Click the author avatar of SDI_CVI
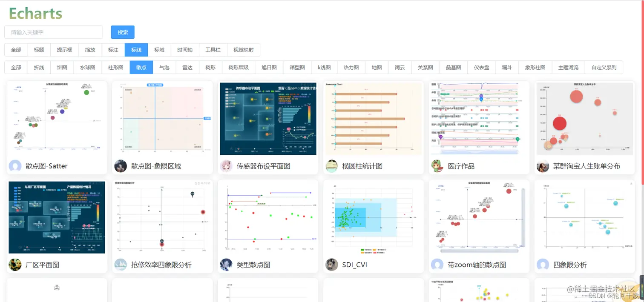This screenshot has width=644, height=302. [331, 265]
